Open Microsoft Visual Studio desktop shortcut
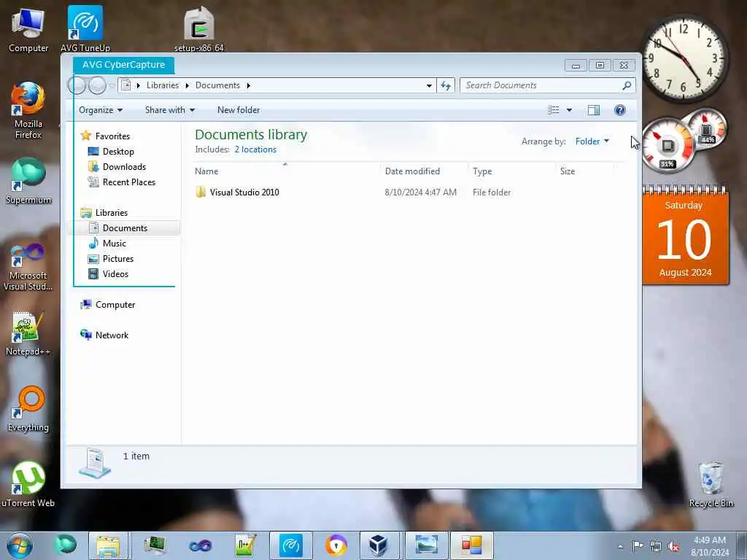 (28, 267)
